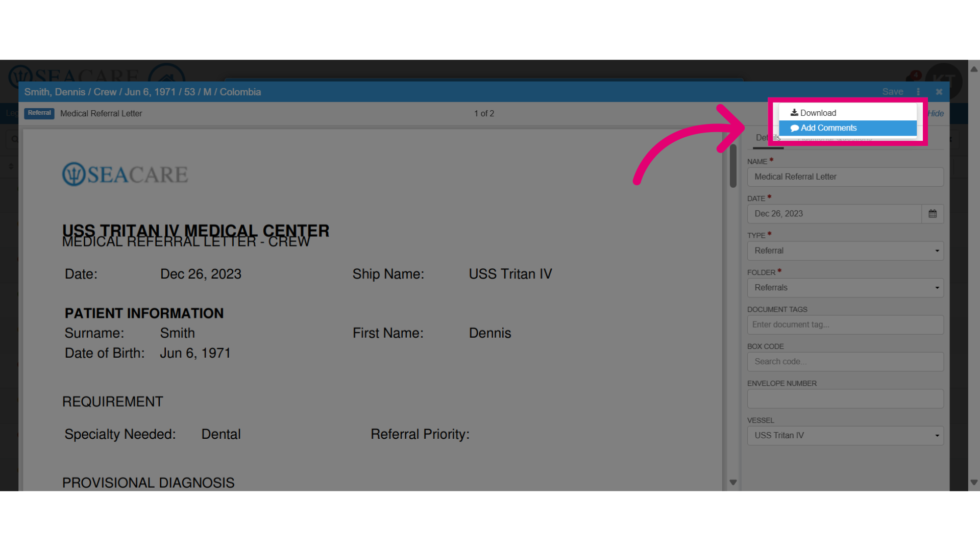Select Add Comments menu option
This screenshot has height=551, width=980.
pyautogui.click(x=847, y=128)
